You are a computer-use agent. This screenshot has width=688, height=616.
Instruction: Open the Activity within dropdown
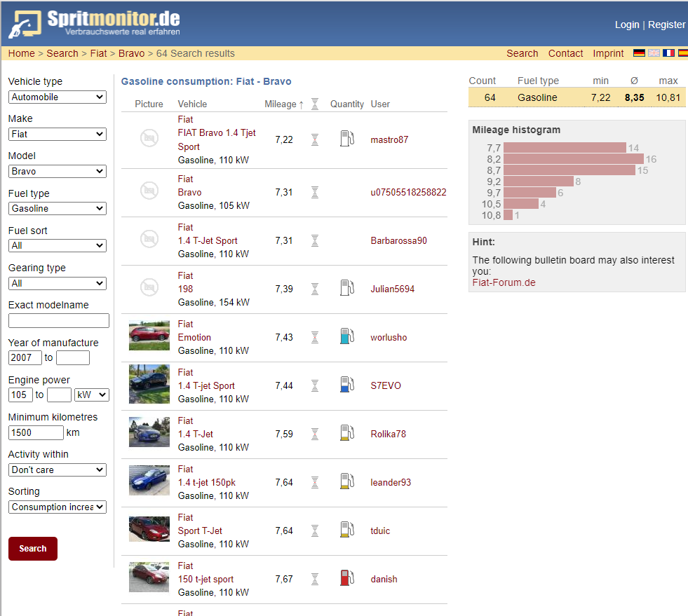click(x=58, y=470)
